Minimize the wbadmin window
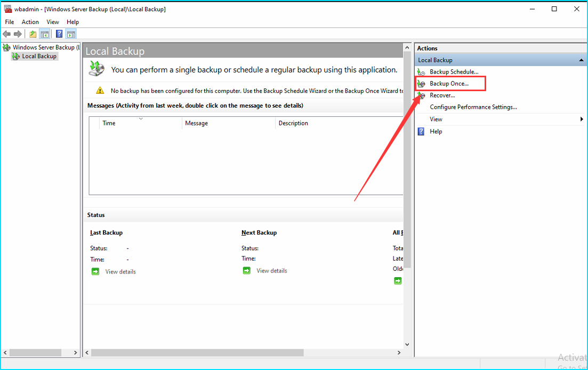Image resolution: width=588 pixels, height=370 pixels. (x=532, y=9)
